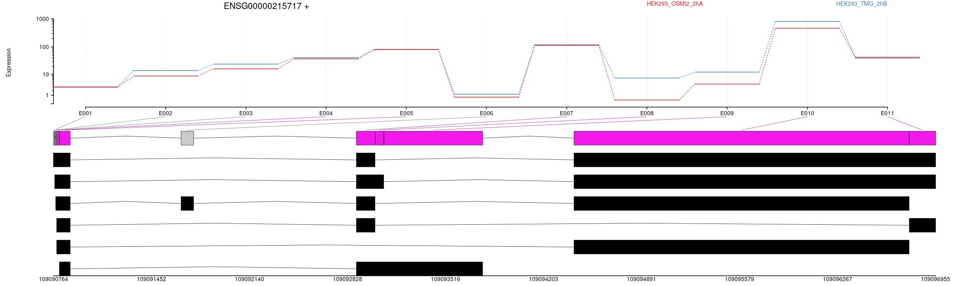Viewport: 980px width, 286px height.
Task: Click the blue expression line segment above E010
Action: pyautogui.click(x=807, y=21)
